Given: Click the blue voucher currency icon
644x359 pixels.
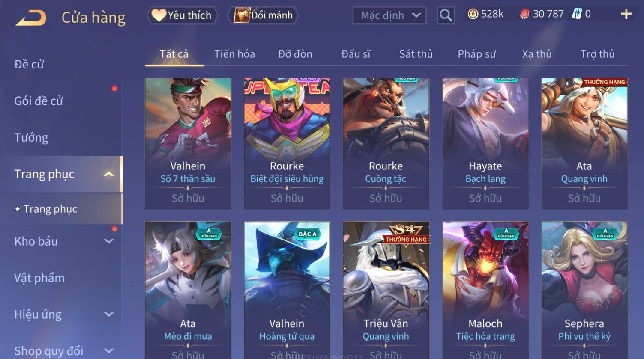Looking at the screenshot, I should pos(577,14).
